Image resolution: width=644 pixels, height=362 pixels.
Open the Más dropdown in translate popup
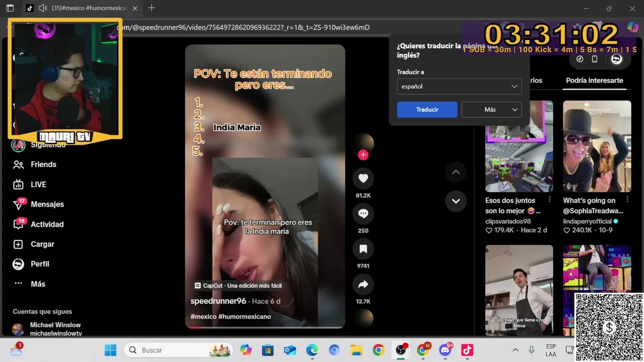coord(491,110)
